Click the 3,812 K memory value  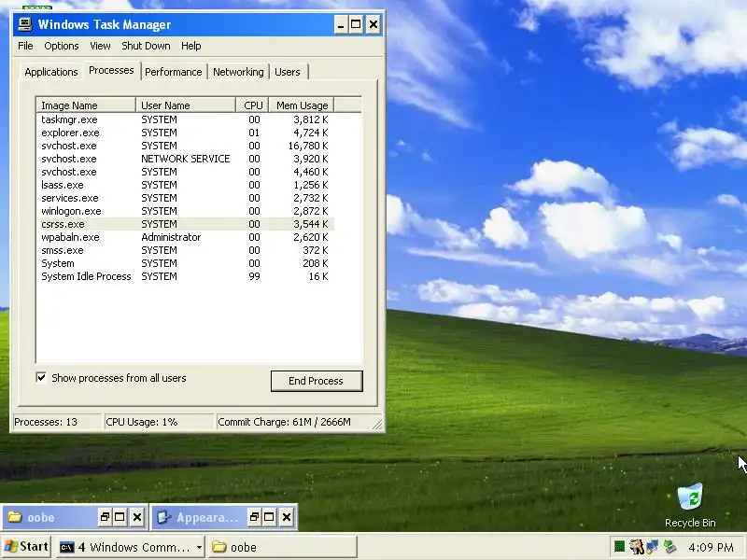tap(311, 119)
